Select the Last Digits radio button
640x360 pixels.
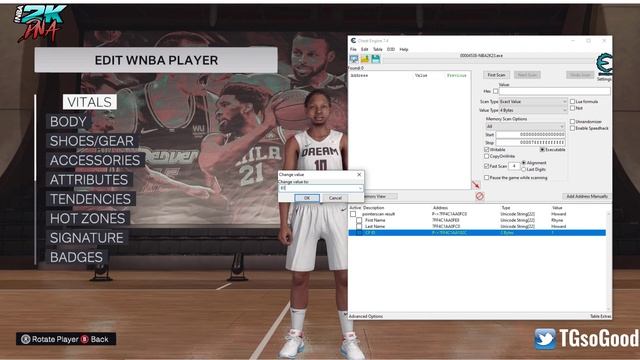524,169
